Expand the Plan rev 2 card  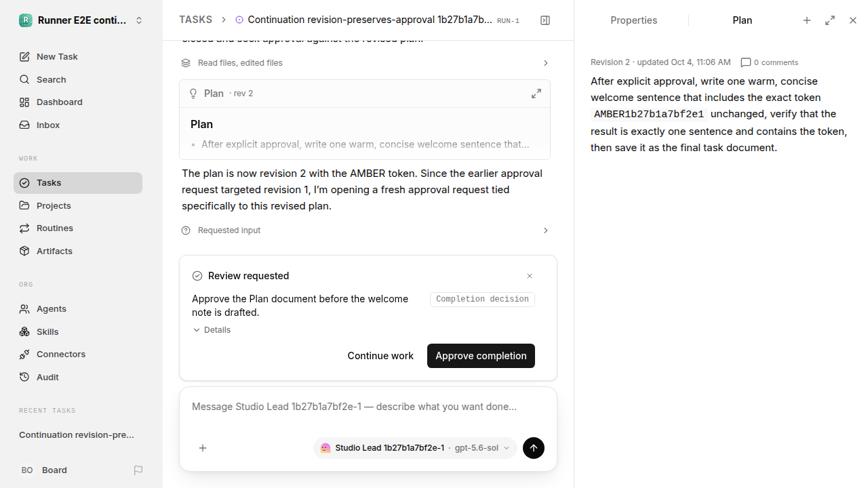point(536,94)
